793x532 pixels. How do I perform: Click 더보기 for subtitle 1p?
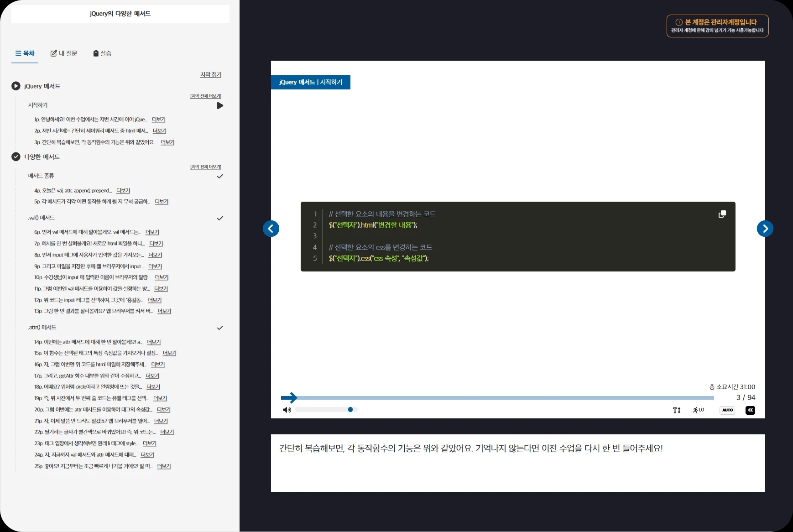tap(158, 120)
